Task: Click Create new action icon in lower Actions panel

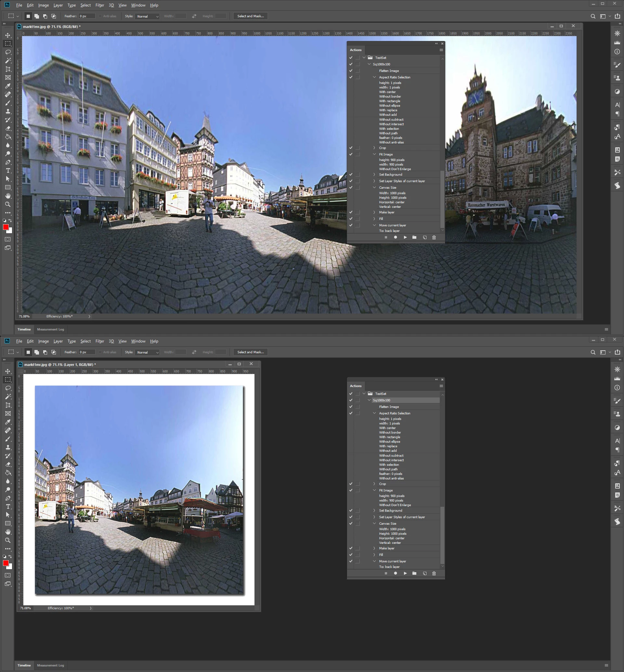Action: tap(424, 573)
